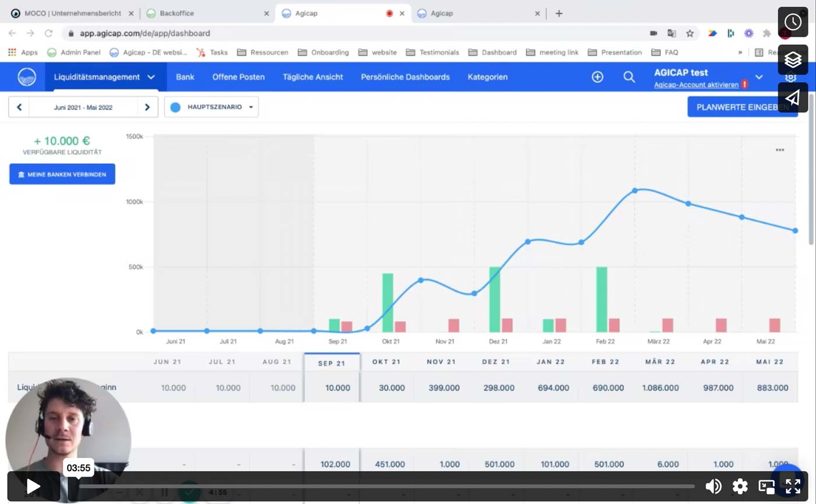This screenshot has width=816, height=504.
Task: Open the Bank menu item
Action: (185, 77)
